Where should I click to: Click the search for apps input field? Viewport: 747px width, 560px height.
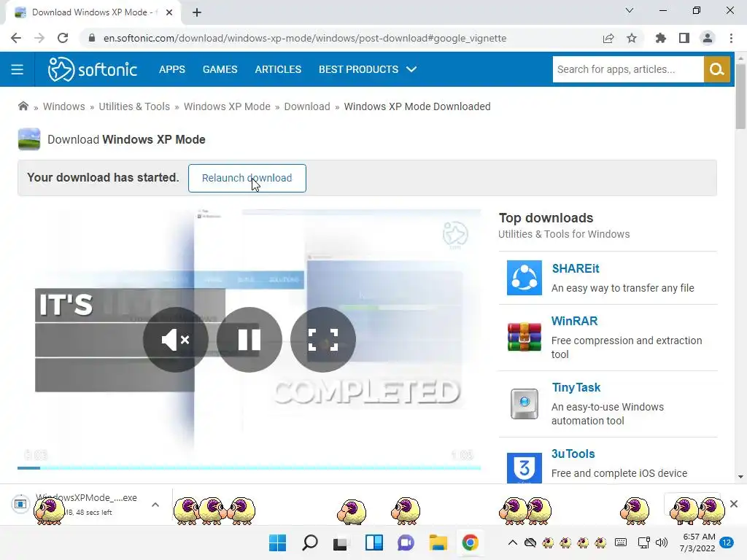pos(628,69)
